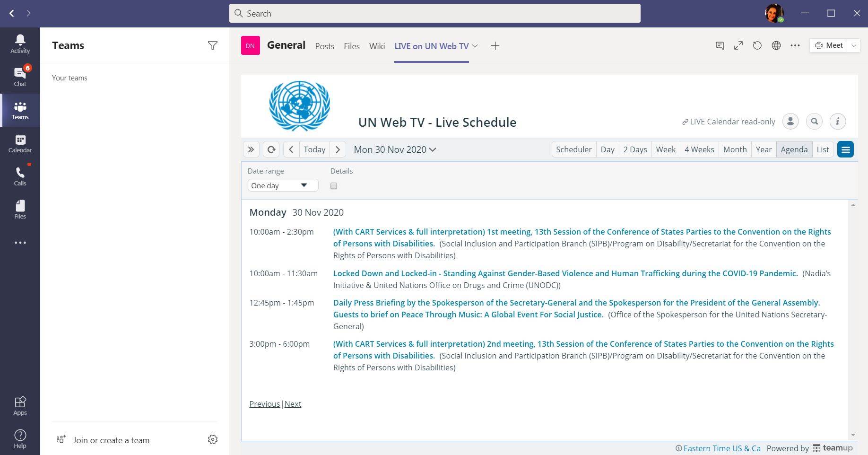
Task: Show the tab conversation icon
Action: click(720, 45)
